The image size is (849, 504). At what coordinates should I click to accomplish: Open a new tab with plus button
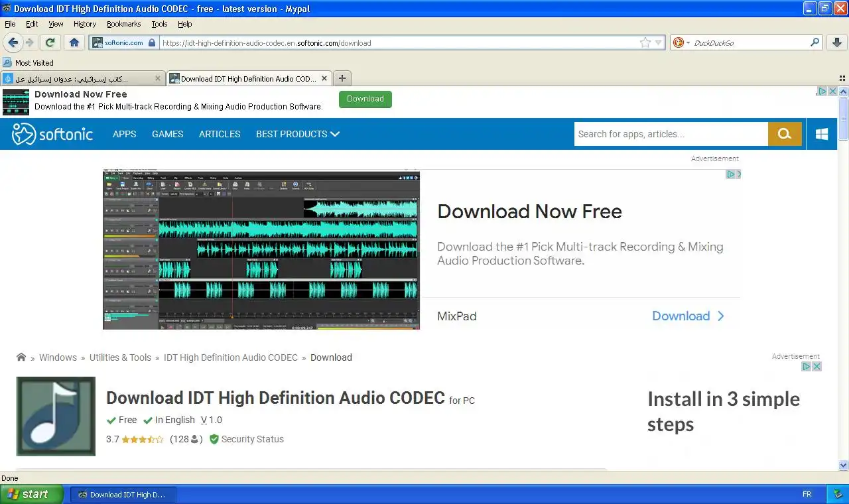[342, 78]
